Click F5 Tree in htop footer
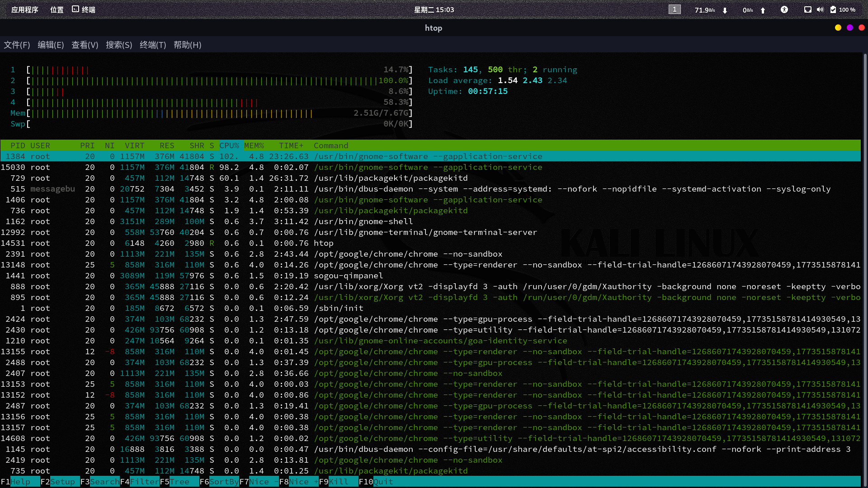 (x=179, y=482)
